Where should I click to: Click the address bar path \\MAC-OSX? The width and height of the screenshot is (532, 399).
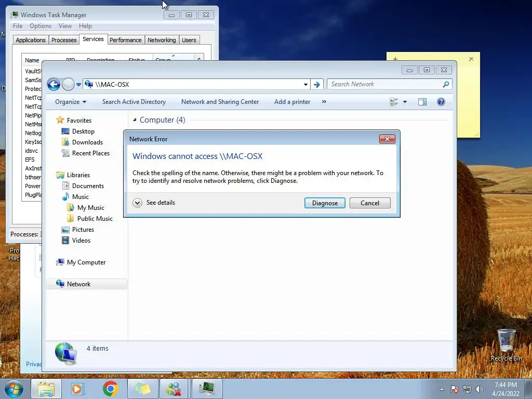(x=112, y=85)
